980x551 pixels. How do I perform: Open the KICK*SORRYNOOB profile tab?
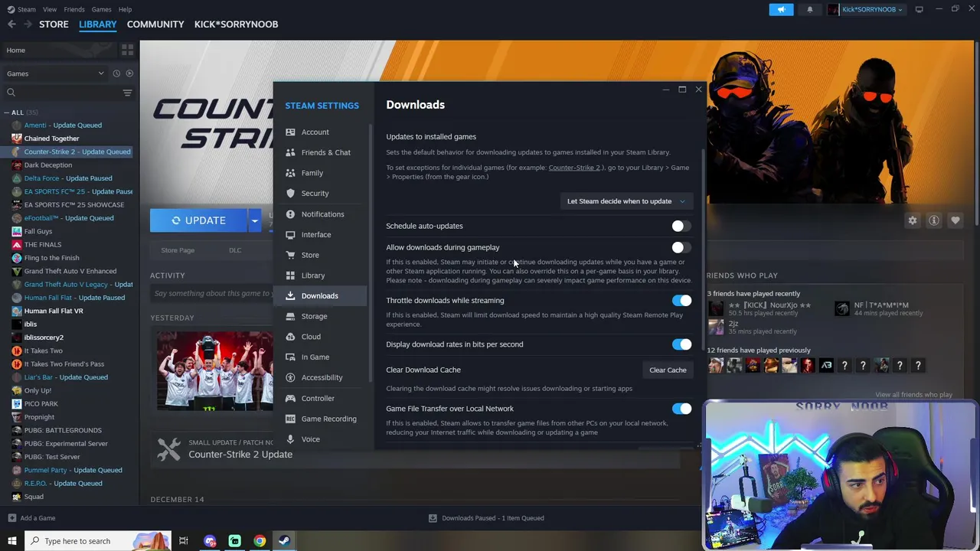pyautogui.click(x=236, y=24)
